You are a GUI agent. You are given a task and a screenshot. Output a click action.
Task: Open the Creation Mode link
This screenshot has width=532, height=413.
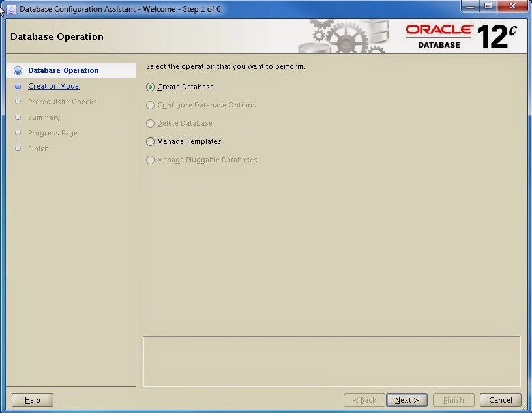(53, 86)
